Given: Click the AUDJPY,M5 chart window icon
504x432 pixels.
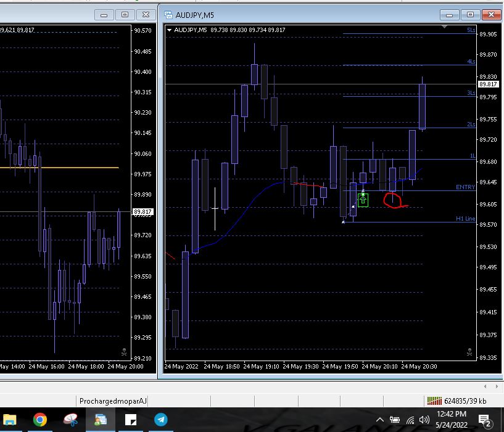Looking at the screenshot, I should (x=168, y=14).
